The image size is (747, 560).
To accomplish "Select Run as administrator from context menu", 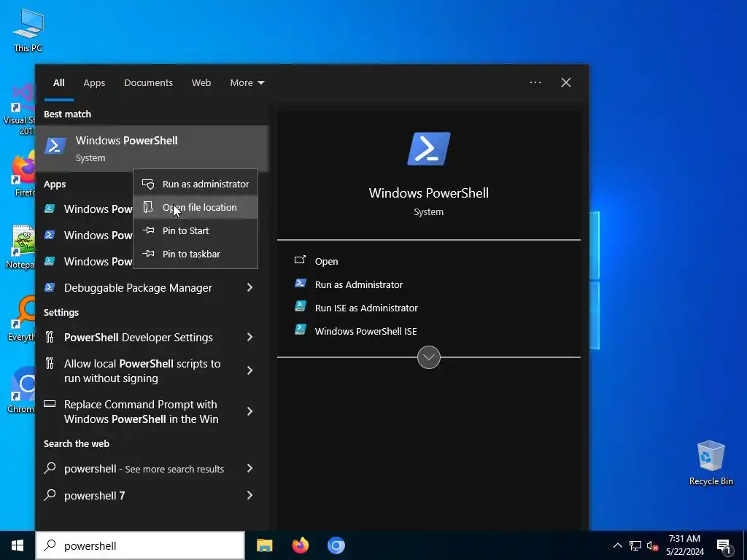I will [196, 184].
